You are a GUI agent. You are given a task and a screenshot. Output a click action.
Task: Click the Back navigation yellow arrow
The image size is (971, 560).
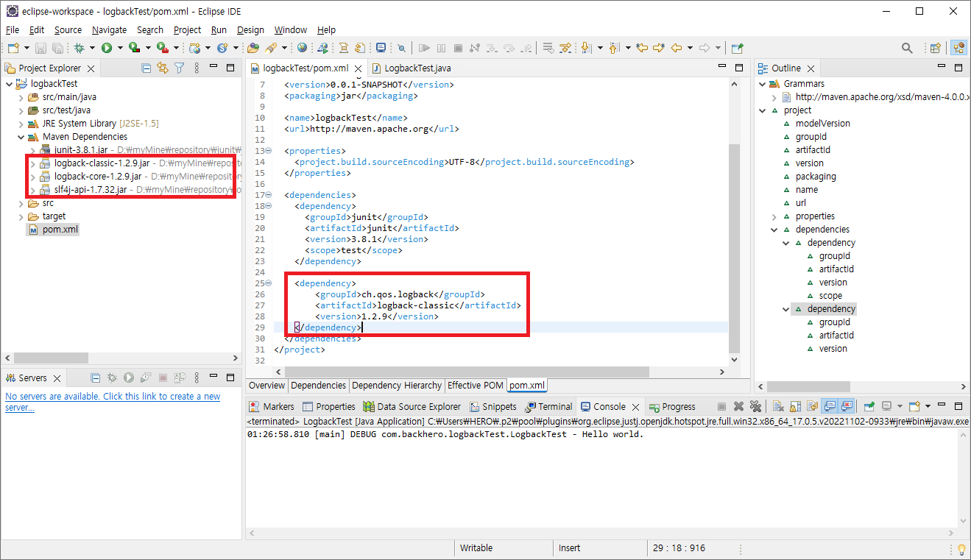point(676,48)
